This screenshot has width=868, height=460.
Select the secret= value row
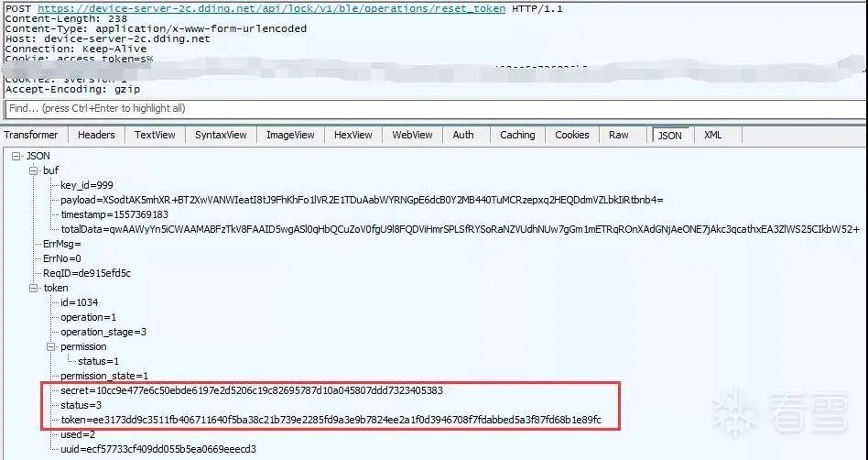252,390
